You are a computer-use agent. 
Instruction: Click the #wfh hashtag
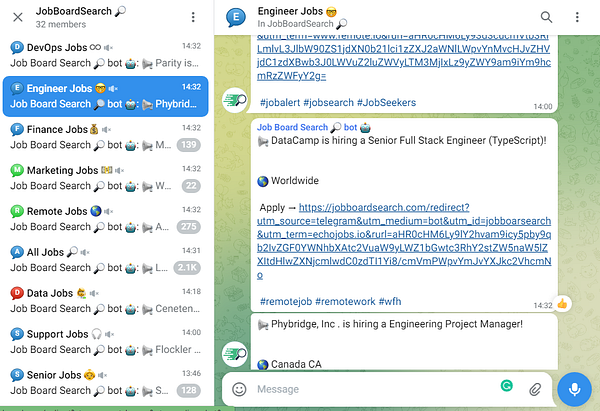tap(390, 302)
